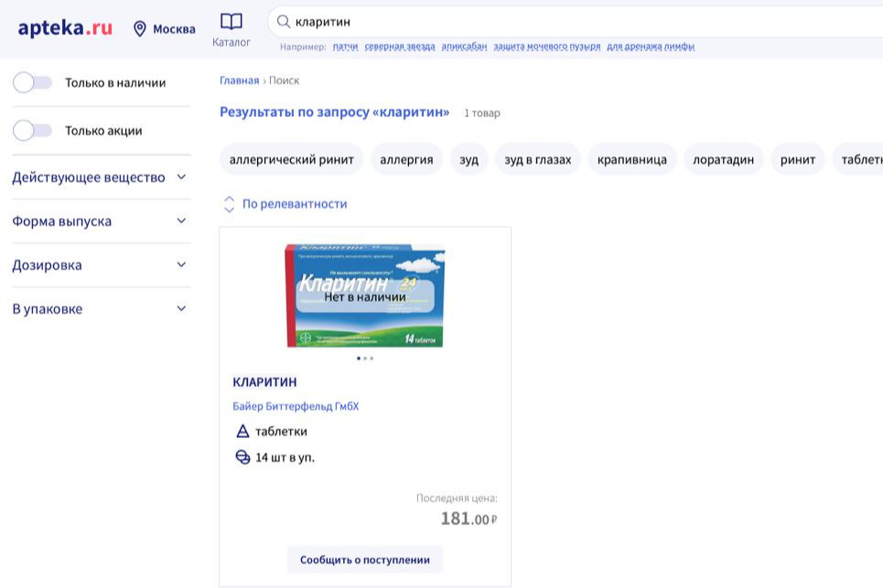Viewport: 883px width, 588px height.
Task: Select the крапивница tag
Action: pyautogui.click(x=632, y=160)
